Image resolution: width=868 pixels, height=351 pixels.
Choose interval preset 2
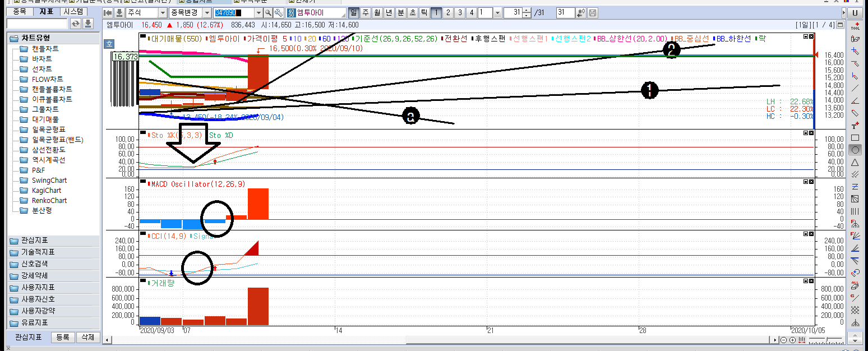[448, 12]
